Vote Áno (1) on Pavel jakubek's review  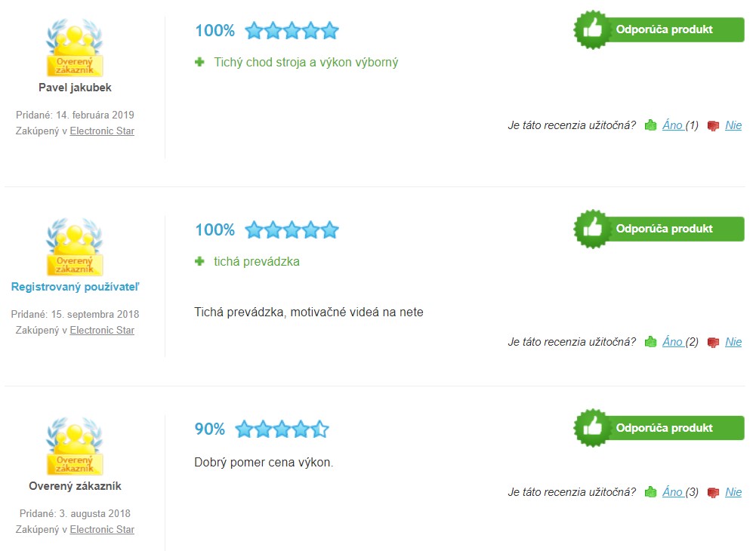coord(680,125)
